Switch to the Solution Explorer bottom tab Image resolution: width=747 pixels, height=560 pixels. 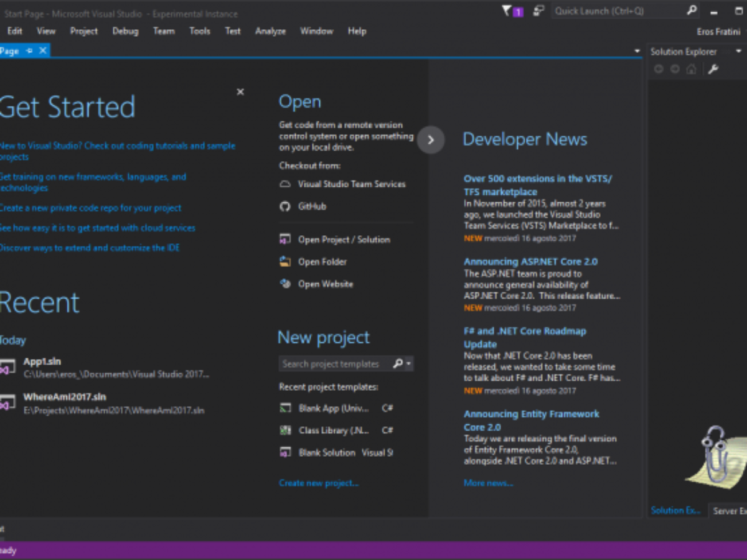click(675, 511)
